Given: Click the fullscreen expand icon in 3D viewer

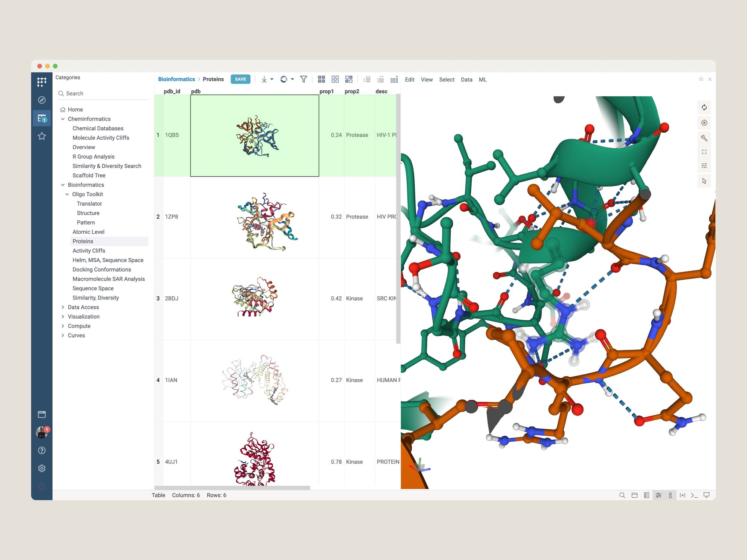Looking at the screenshot, I should [x=704, y=152].
